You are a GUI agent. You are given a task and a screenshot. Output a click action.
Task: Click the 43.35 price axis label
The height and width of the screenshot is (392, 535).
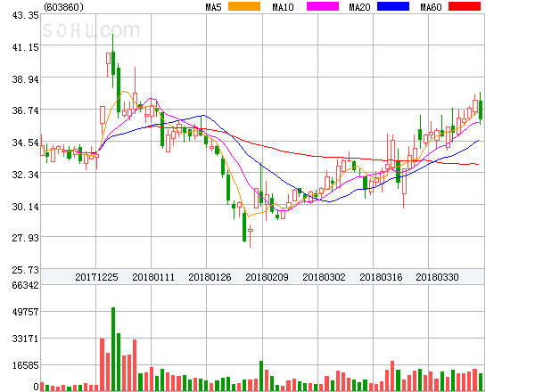[x=25, y=15]
